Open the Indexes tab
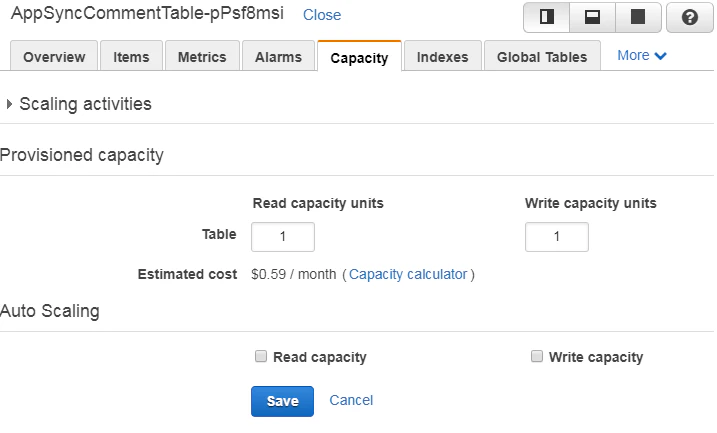 pos(443,57)
